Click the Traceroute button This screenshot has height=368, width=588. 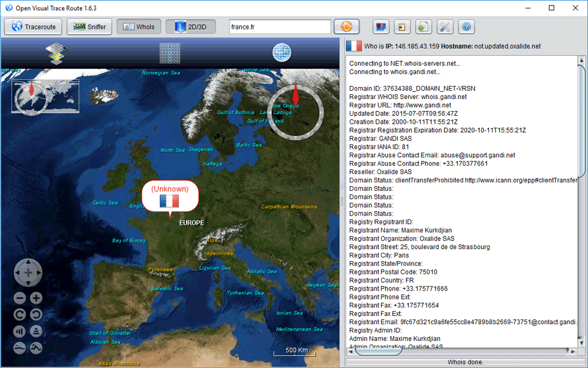[x=34, y=26]
